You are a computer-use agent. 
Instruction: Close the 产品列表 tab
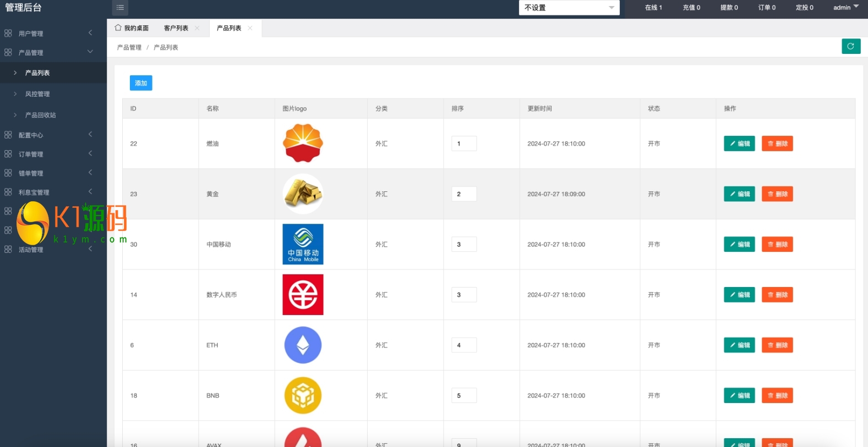point(250,28)
